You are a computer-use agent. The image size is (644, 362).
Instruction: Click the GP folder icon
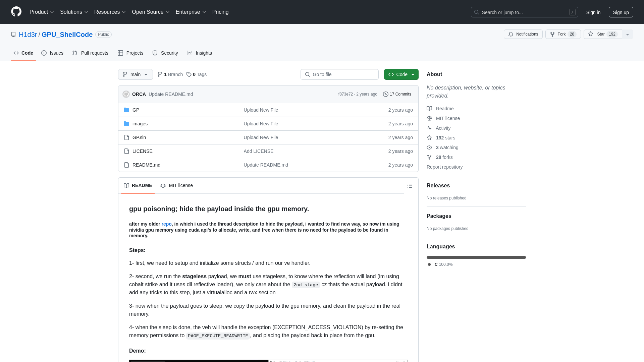126,110
